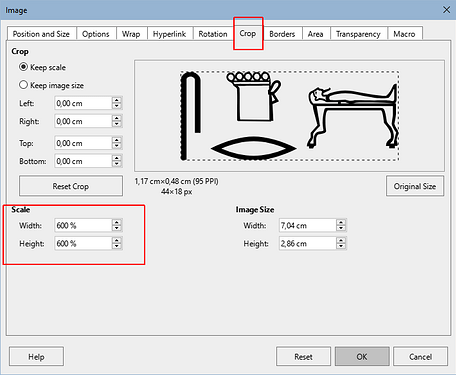Click the hieroglyph image preview

pos(289,116)
